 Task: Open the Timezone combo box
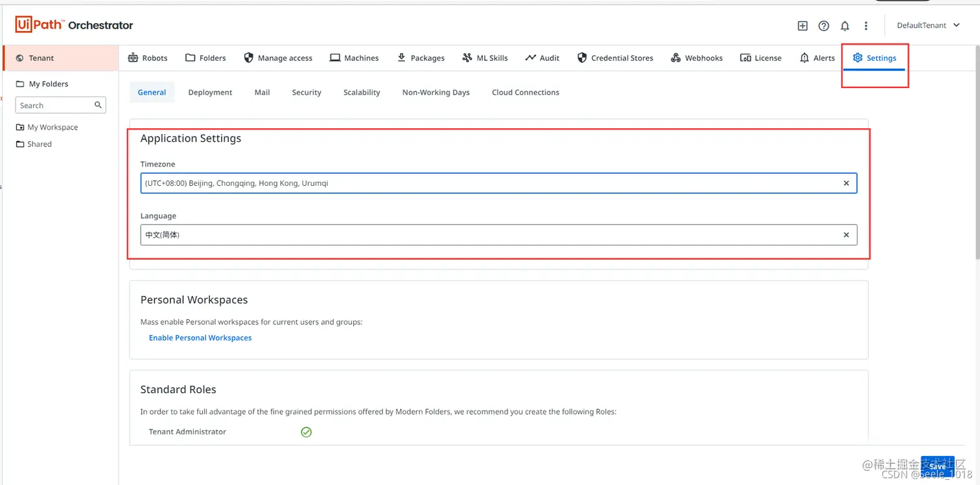[498, 183]
